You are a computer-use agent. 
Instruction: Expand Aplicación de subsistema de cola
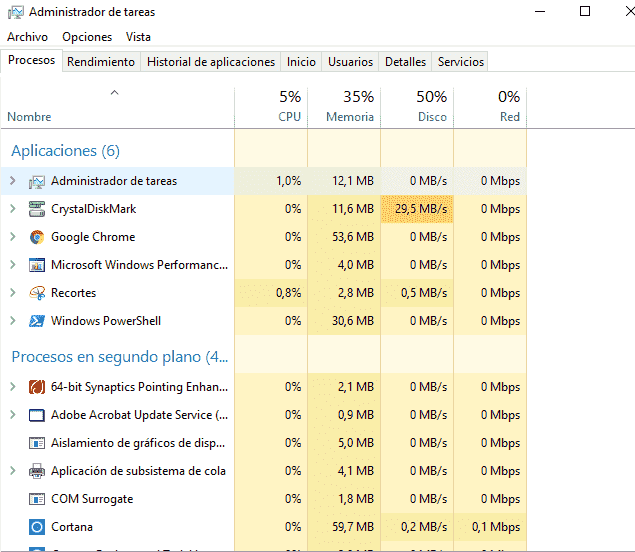coord(13,471)
